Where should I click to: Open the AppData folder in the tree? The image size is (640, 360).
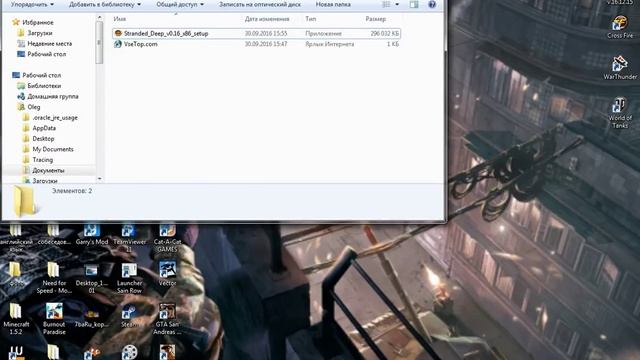(39, 129)
